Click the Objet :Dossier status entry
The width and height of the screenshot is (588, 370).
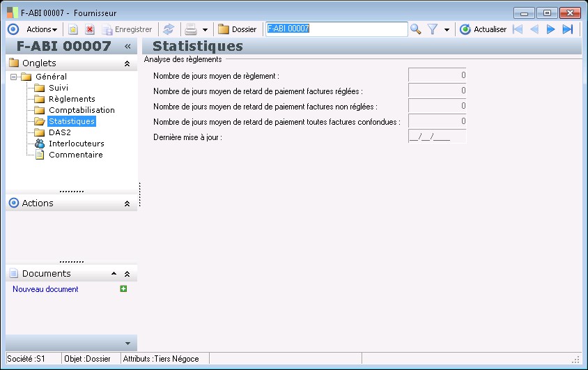pyautogui.click(x=87, y=359)
